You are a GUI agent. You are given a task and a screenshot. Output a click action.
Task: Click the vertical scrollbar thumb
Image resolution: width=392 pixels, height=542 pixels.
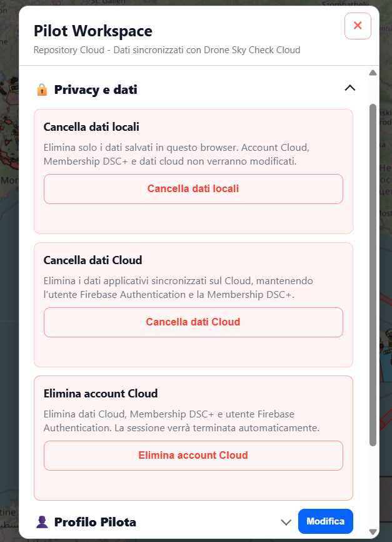point(373,275)
